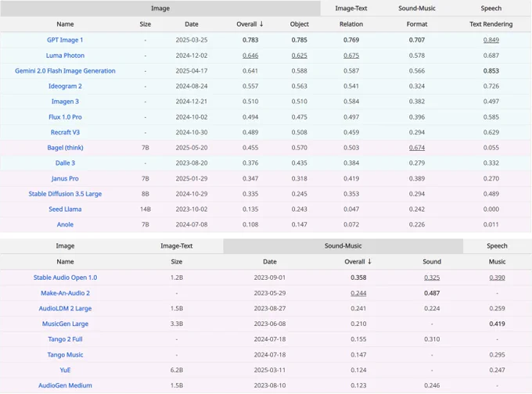Open Seed Llama link
The image size is (532, 394).
click(65, 210)
